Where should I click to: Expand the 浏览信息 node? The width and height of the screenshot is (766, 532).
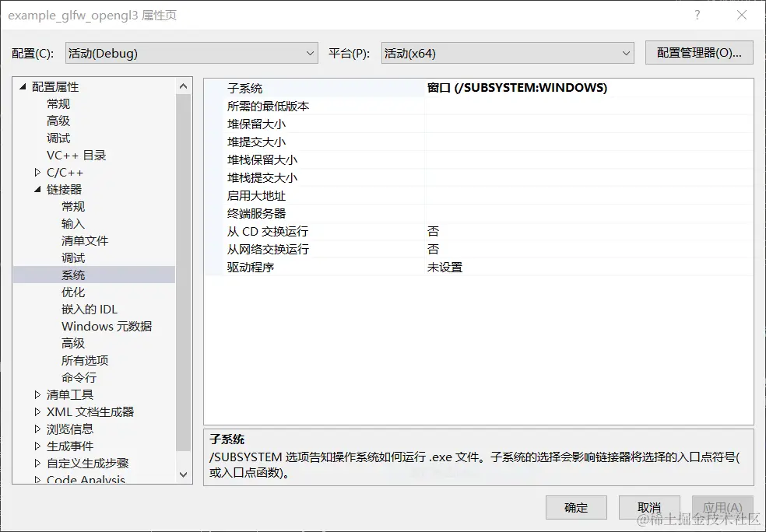click(37, 429)
